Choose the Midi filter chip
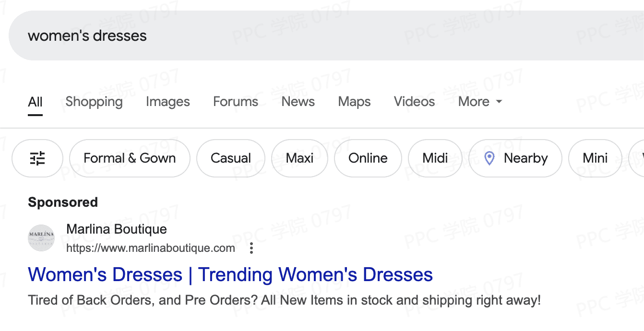 [x=435, y=158]
